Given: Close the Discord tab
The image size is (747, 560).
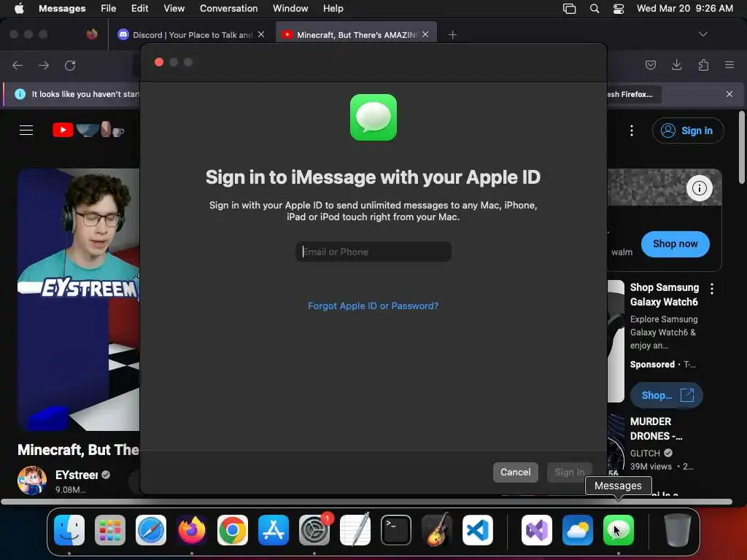Looking at the screenshot, I should pos(261,34).
